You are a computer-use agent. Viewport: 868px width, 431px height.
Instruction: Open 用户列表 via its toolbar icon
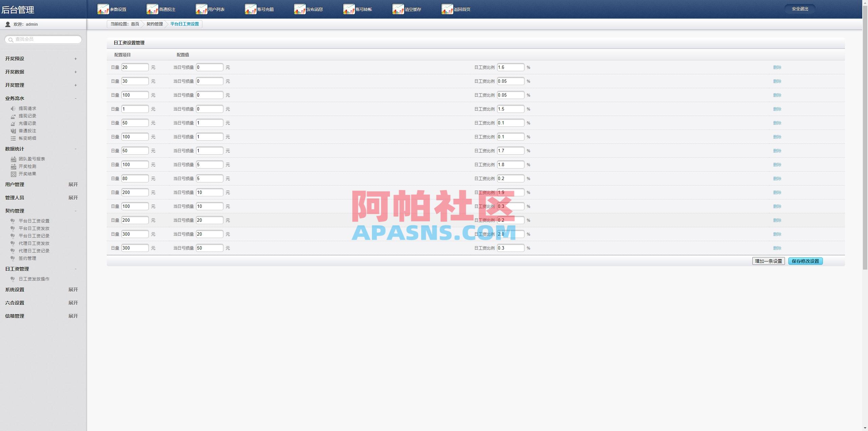pyautogui.click(x=201, y=9)
